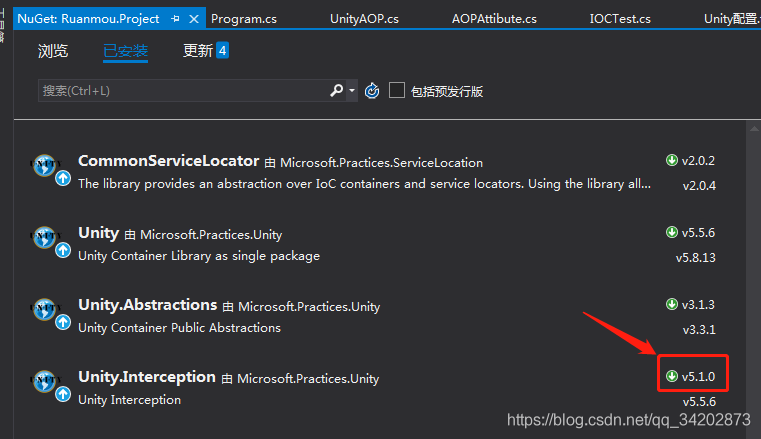The image size is (761, 439).
Task: Select the Unity package name
Action: 99,233
